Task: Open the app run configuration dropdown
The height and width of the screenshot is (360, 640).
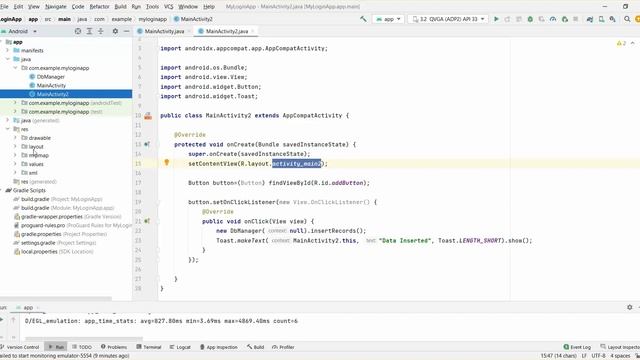Action: click(388, 19)
